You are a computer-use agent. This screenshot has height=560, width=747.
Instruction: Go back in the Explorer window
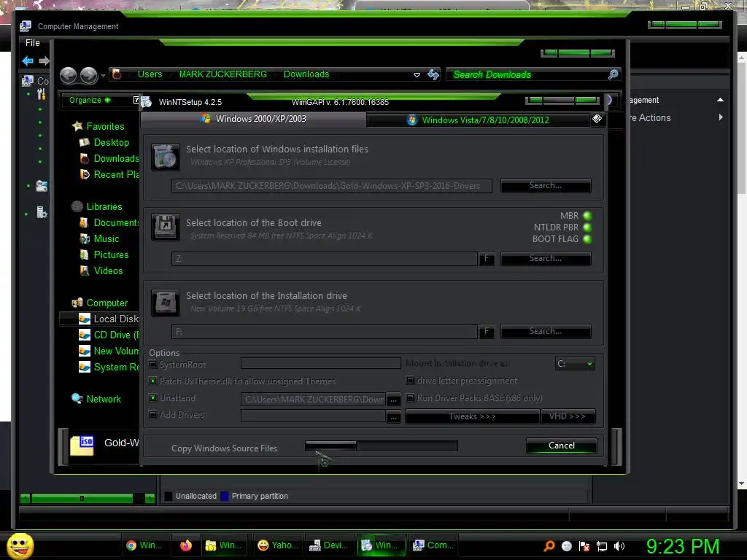(x=69, y=75)
